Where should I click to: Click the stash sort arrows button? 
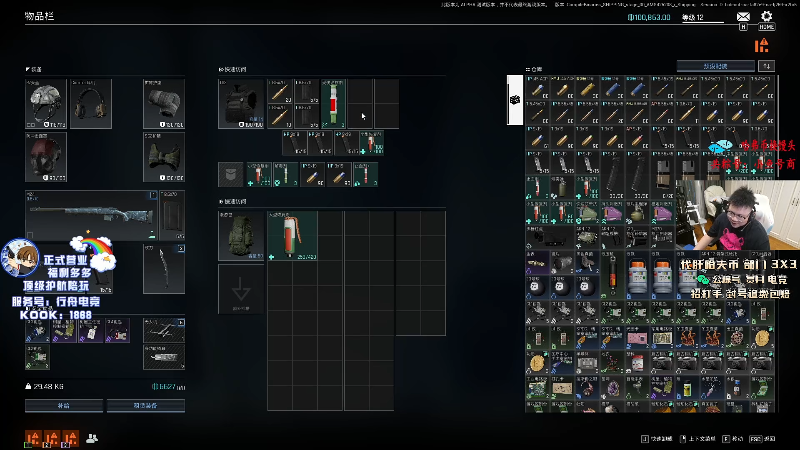tap(766, 66)
